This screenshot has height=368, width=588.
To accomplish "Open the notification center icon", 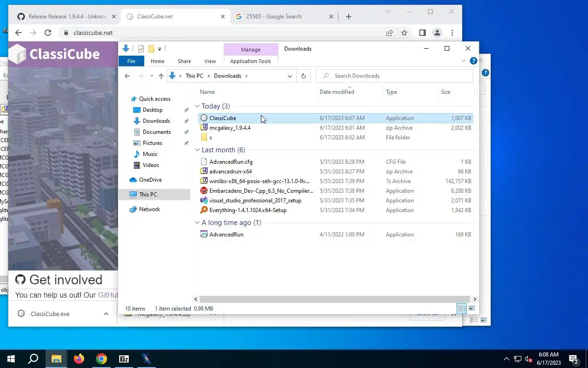I will (x=573, y=359).
